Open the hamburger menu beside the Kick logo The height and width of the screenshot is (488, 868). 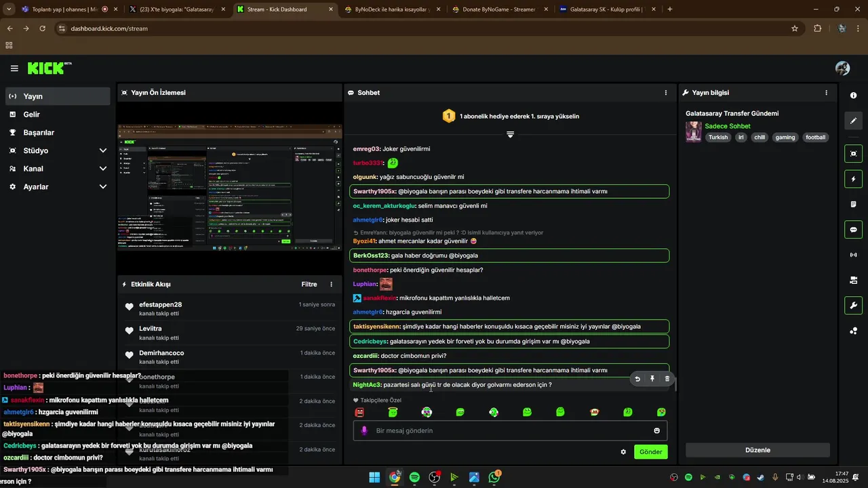[x=14, y=68]
